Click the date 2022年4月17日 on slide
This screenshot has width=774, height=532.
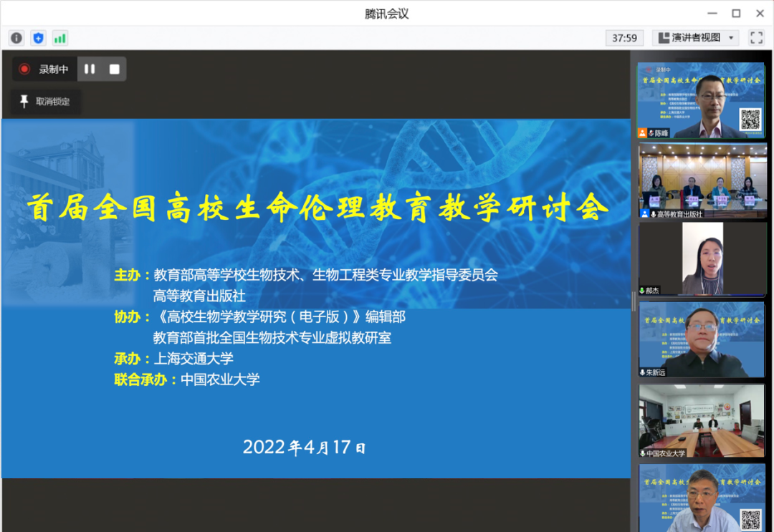click(304, 448)
